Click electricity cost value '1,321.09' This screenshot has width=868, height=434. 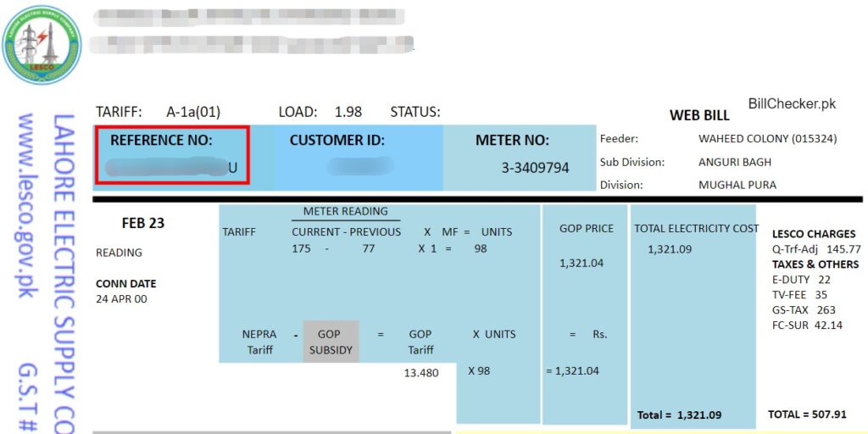click(x=670, y=250)
